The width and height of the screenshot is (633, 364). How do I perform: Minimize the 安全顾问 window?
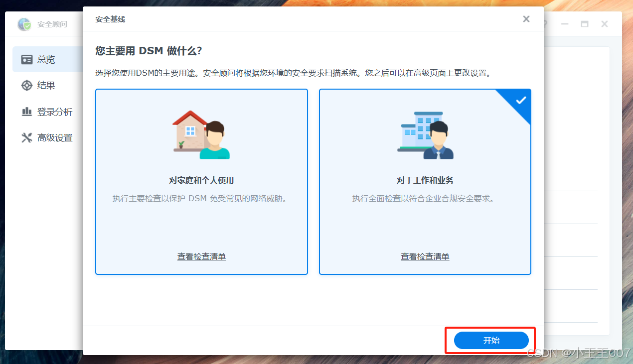(564, 24)
